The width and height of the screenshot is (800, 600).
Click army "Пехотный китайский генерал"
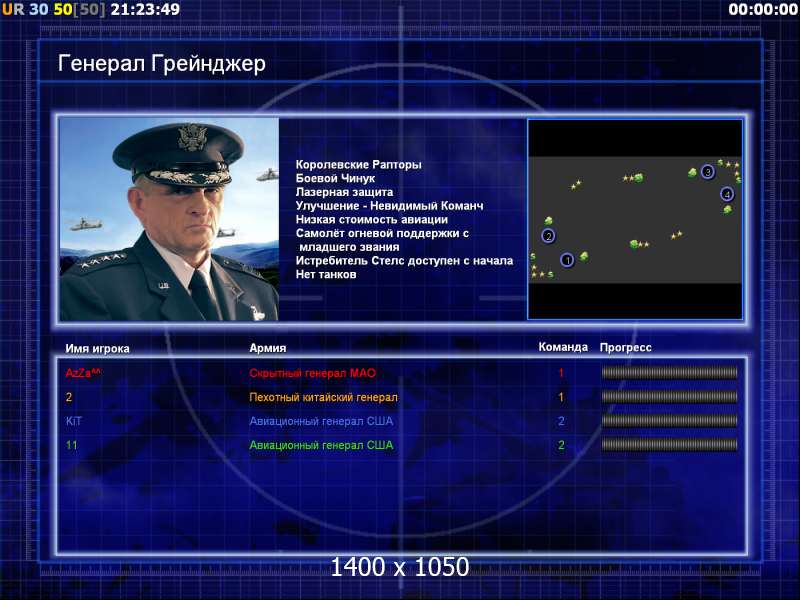(x=323, y=397)
